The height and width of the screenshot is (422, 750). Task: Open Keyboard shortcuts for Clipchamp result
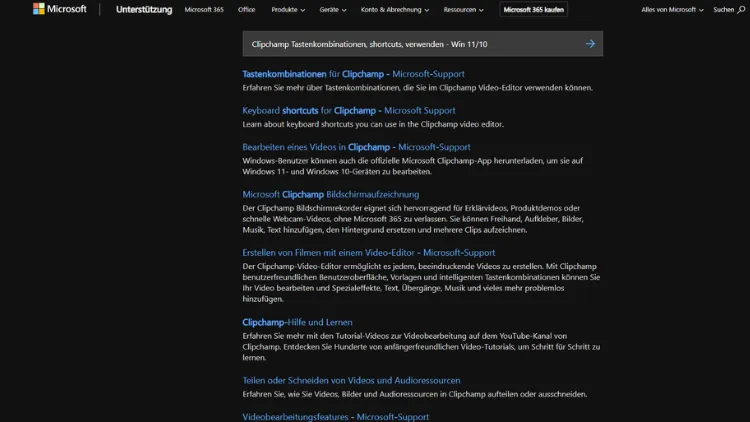(349, 111)
